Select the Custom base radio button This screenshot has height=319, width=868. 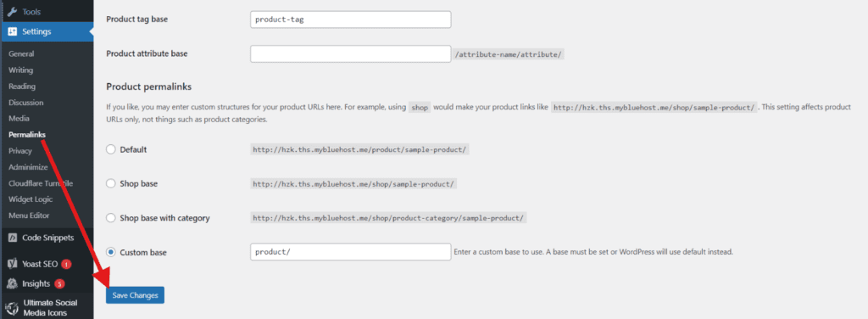pyautogui.click(x=111, y=252)
